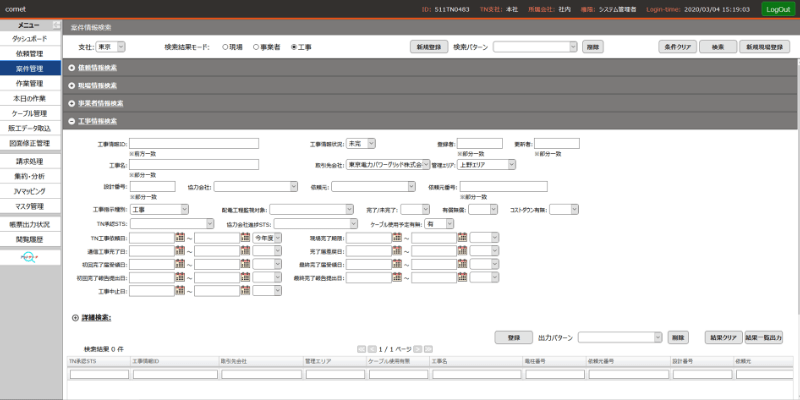Go to 作業管理 in the menu

pos(30,83)
